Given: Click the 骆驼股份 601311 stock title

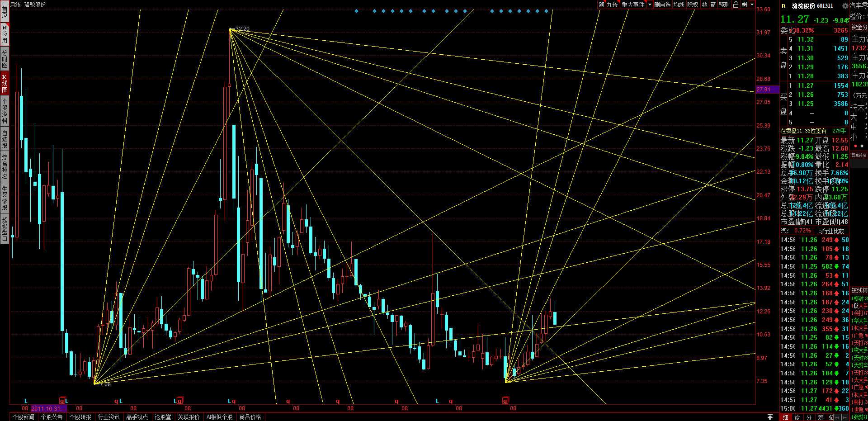Looking at the screenshot, I should click(x=812, y=6).
